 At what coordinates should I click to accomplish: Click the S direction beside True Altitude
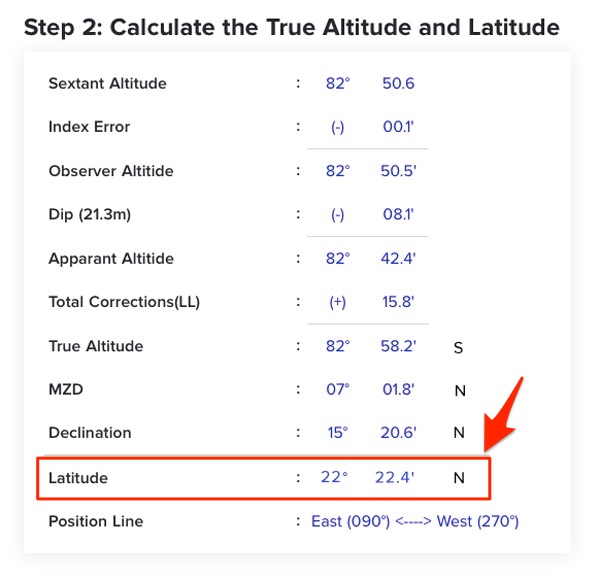pyautogui.click(x=459, y=347)
